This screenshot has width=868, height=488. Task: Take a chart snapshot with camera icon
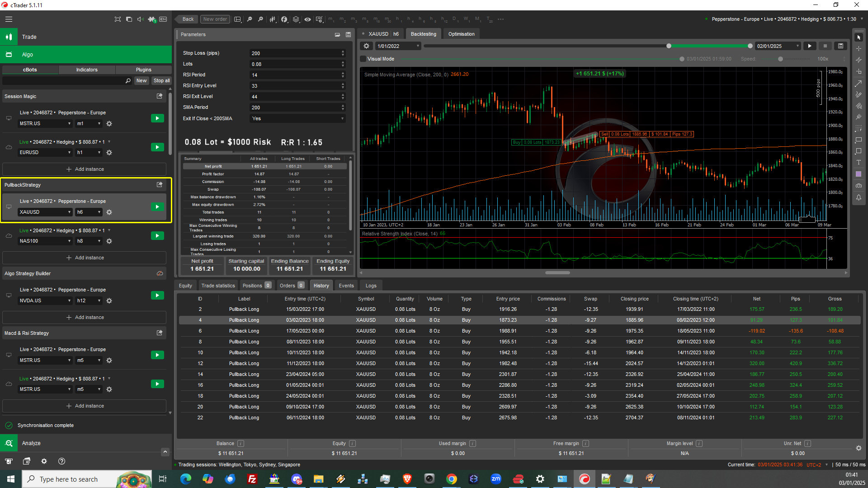tap(859, 186)
